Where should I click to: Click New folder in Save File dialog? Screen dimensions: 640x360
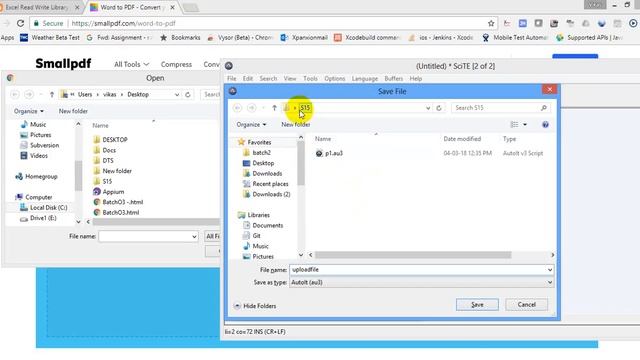(x=296, y=124)
